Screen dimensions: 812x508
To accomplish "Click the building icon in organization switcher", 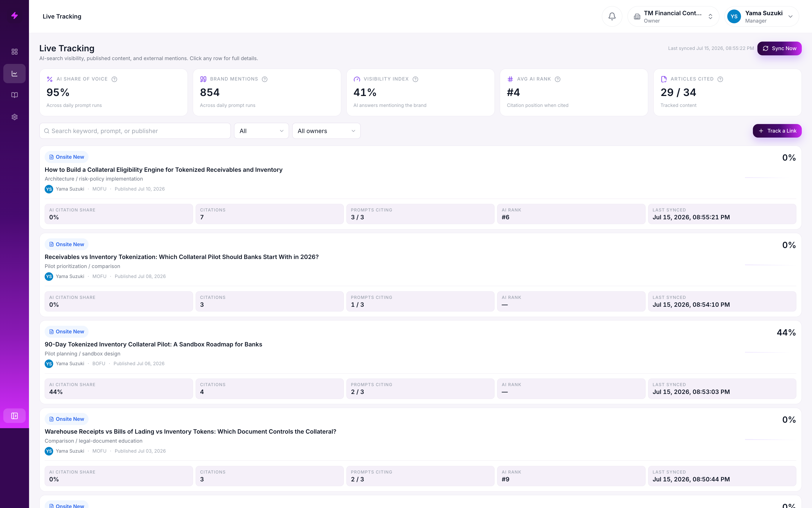I will [637, 16].
